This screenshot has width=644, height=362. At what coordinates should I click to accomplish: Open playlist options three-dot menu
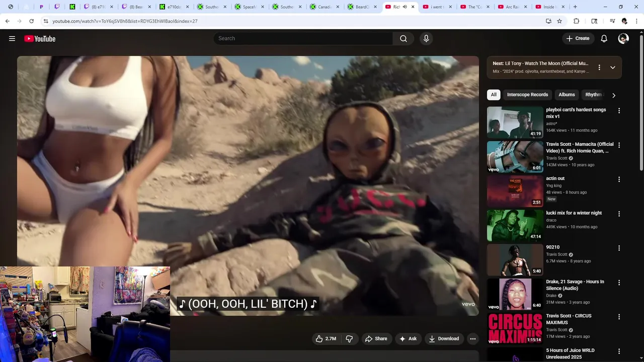tap(599, 67)
